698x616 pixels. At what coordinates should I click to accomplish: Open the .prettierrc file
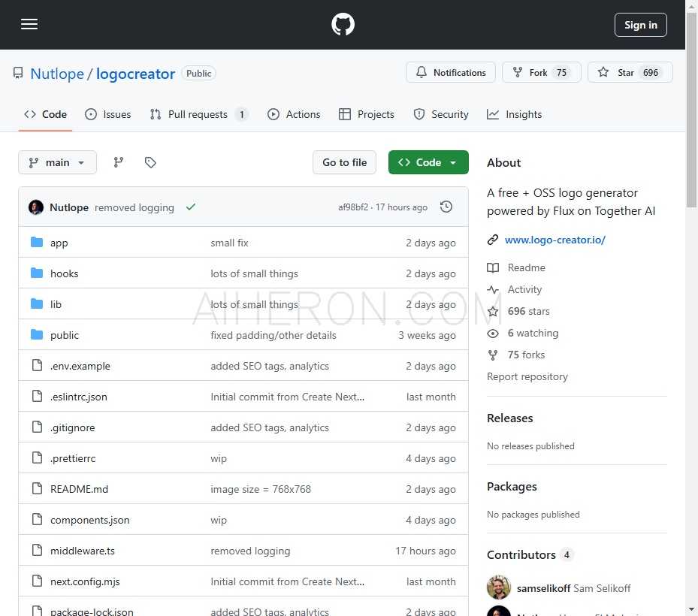point(73,458)
